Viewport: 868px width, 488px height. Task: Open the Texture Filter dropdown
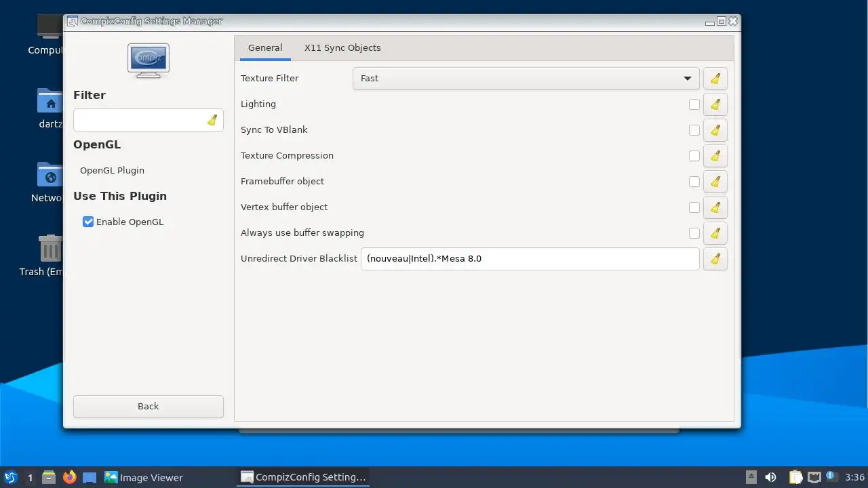[526, 79]
